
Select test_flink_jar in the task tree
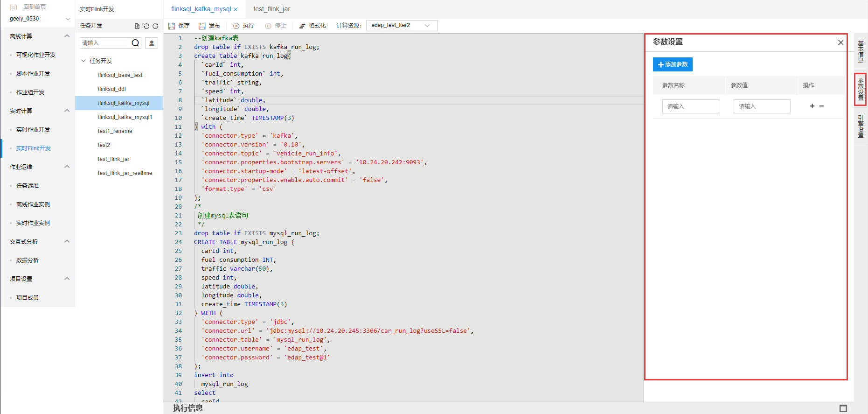113,159
